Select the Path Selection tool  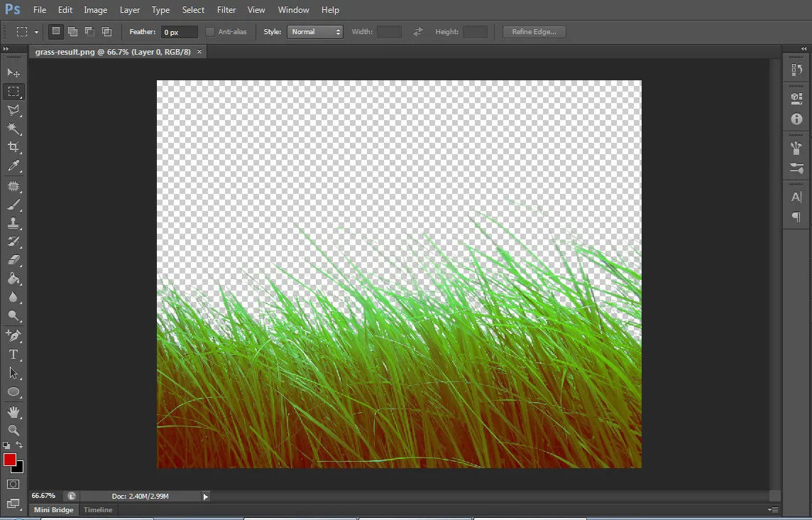(x=13, y=373)
